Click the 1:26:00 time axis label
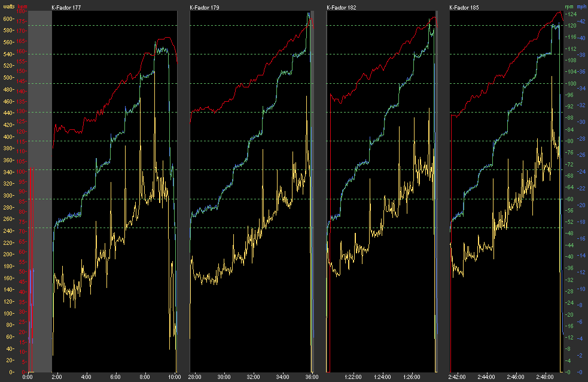588x382 pixels. point(412,377)
